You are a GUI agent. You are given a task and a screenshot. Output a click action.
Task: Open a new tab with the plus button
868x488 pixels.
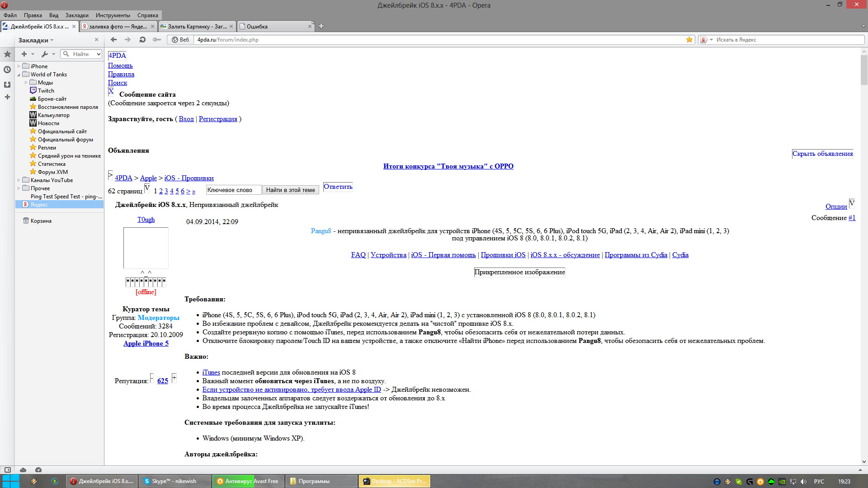[x=321, y=26]
